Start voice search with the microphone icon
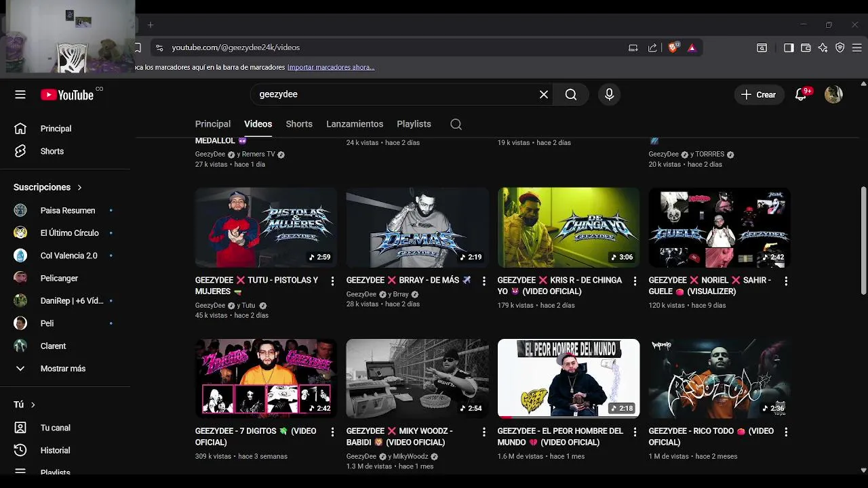Viewport: 868px width, 488px height. (x=609, y=95)
